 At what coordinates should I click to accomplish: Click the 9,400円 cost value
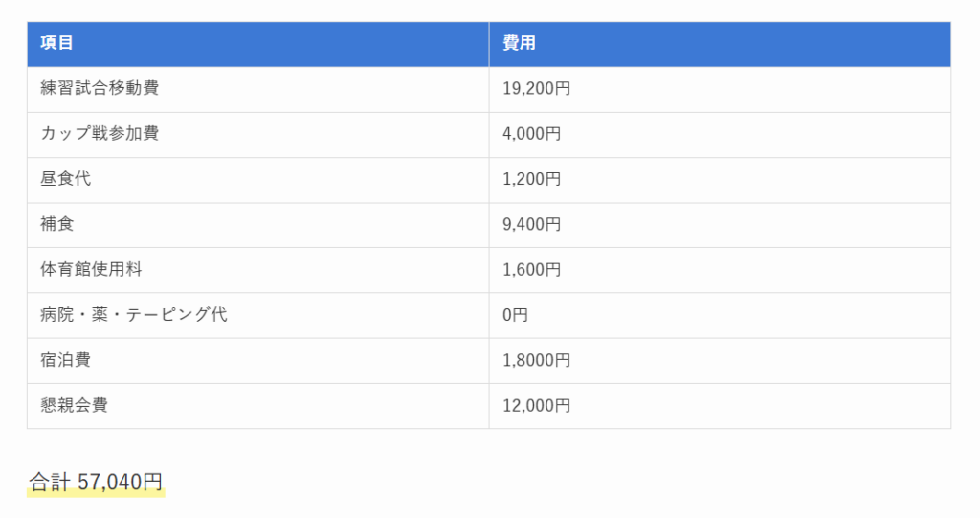tap(531, 225)
